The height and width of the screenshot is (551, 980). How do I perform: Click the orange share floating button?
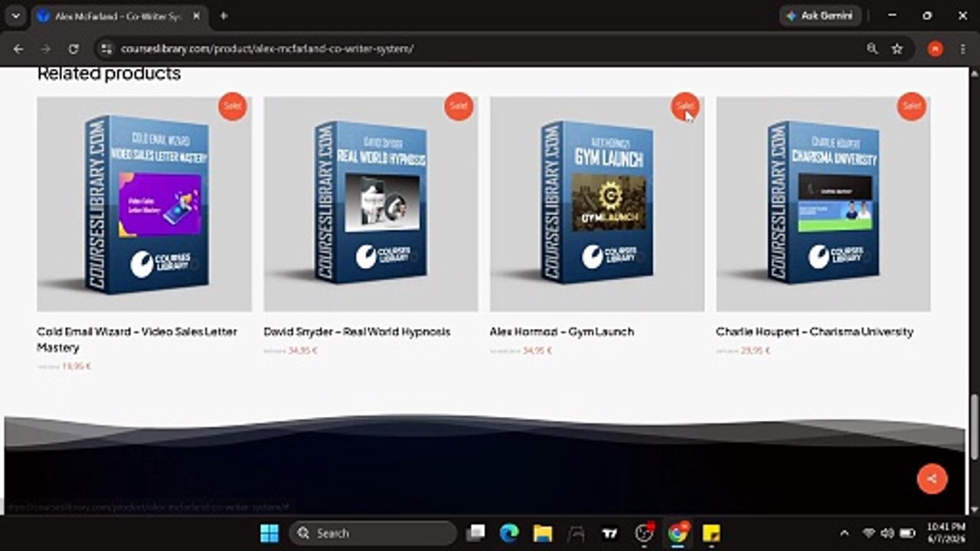[932, 479]
